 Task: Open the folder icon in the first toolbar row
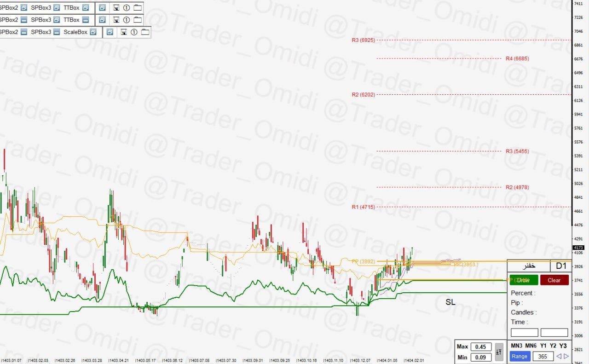[x=137, y=8]
